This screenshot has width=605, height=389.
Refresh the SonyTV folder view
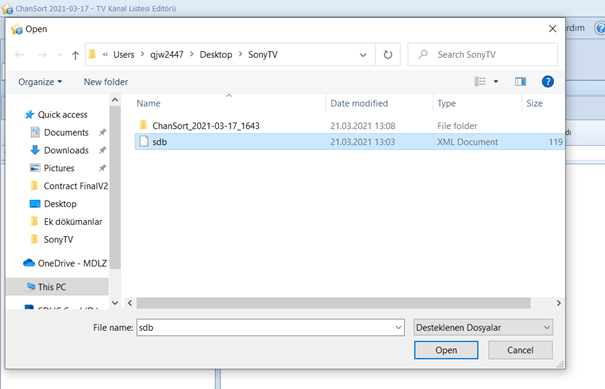(387, 55)
